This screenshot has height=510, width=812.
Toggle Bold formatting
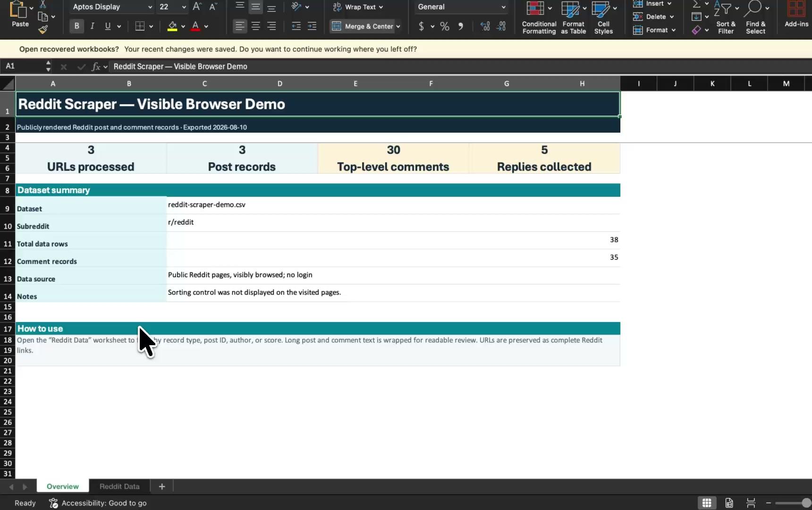(x=76, y=26)
